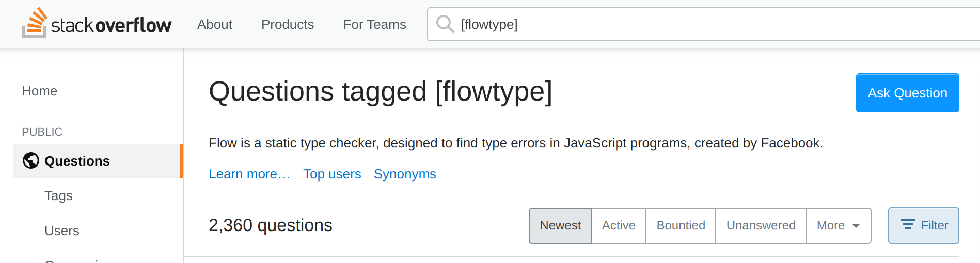Go to Home in the sidebar
Screen dimensions: 980x263
coord(40,91)
